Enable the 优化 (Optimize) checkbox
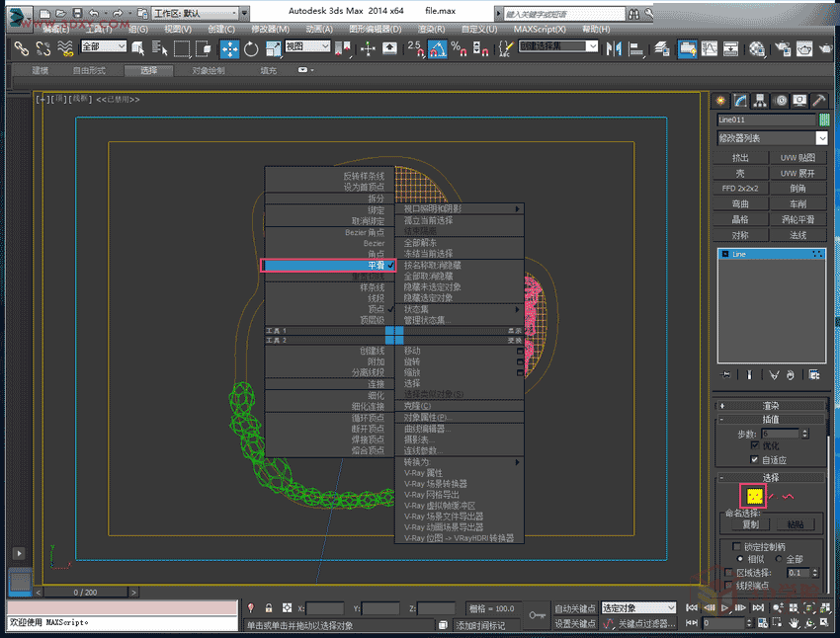The width and height of the screenshot is (840, 638). pos(757,446)
